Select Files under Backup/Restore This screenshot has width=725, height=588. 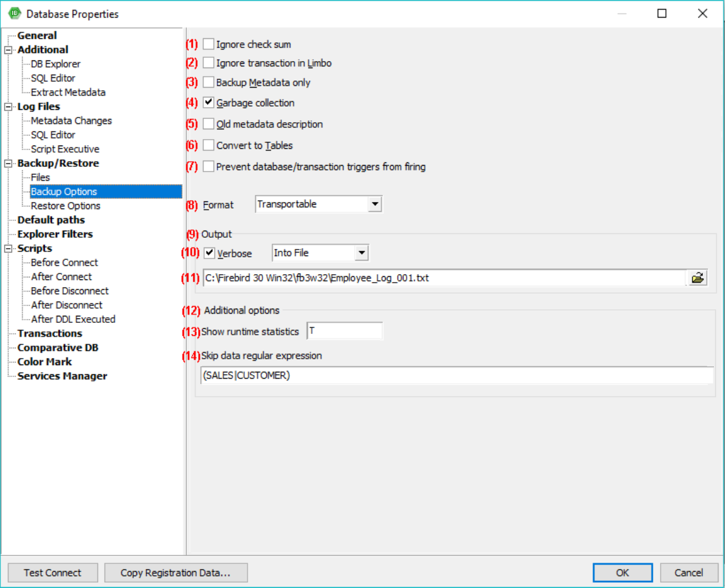[x=40, y=177]
